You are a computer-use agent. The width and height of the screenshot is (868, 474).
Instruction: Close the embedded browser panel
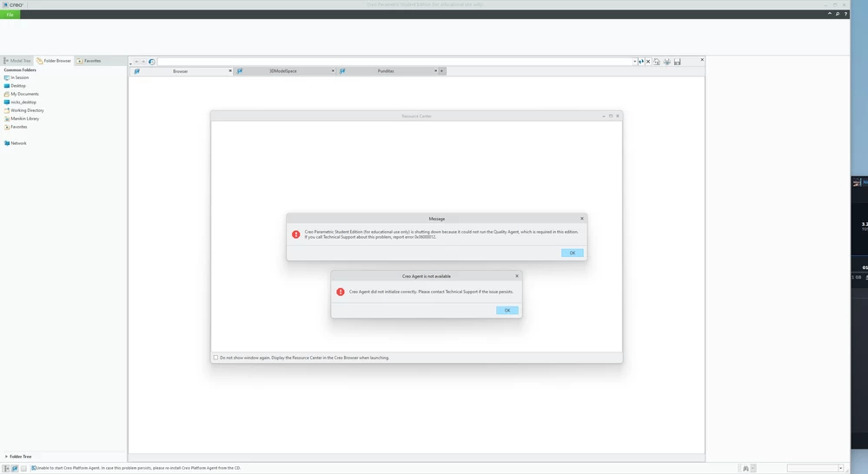[702, 60]
